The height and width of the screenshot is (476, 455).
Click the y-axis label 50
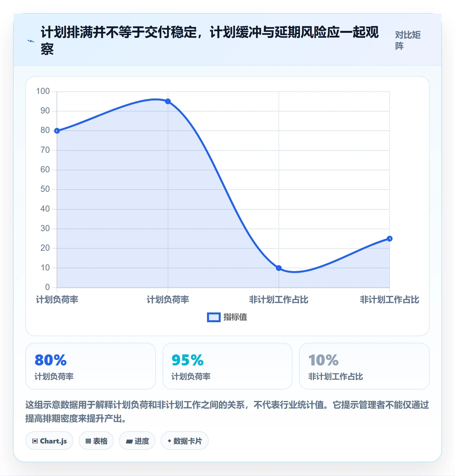45,189
